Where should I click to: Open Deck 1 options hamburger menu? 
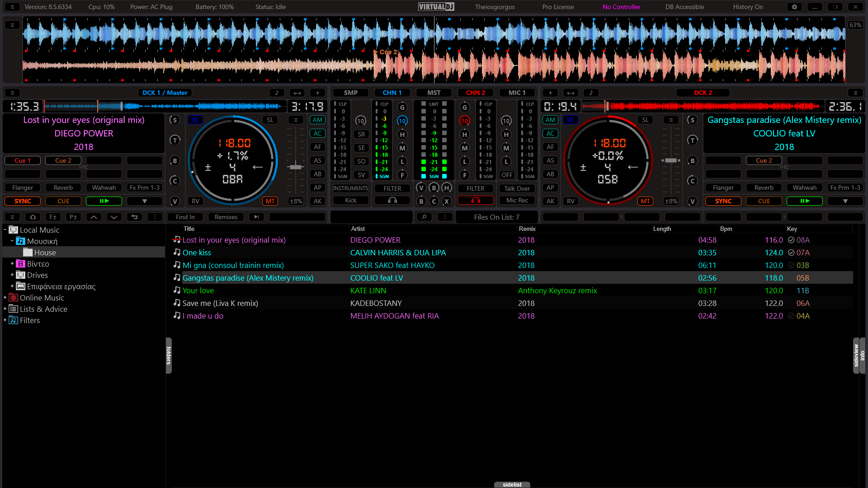pos(12,93)
